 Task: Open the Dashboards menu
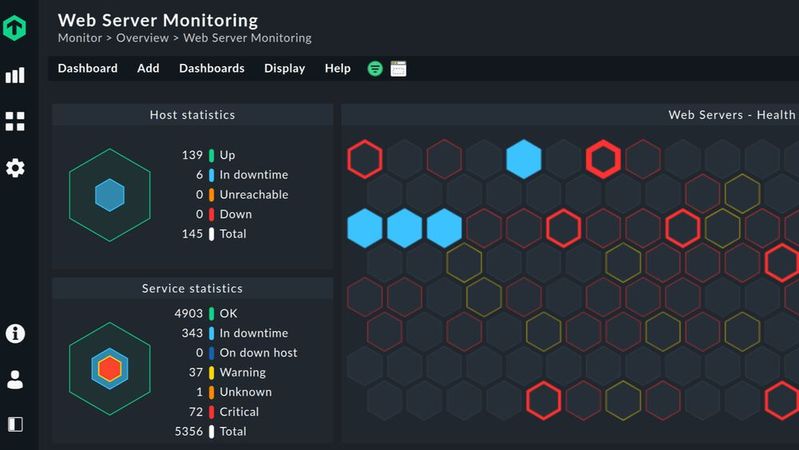212,68
